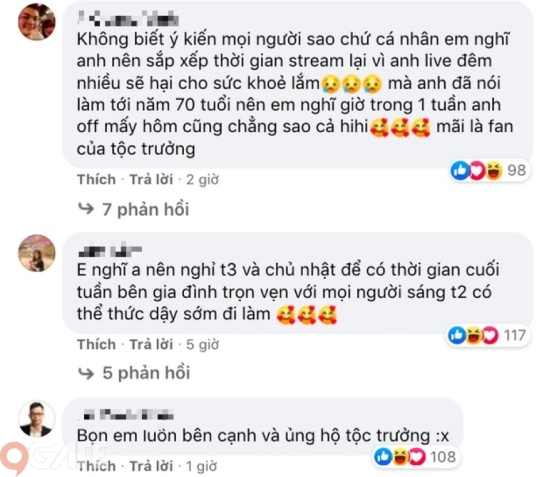Expand the 7 phản hồi replies
The image size is (560, 477).
[x=146, y=209]
